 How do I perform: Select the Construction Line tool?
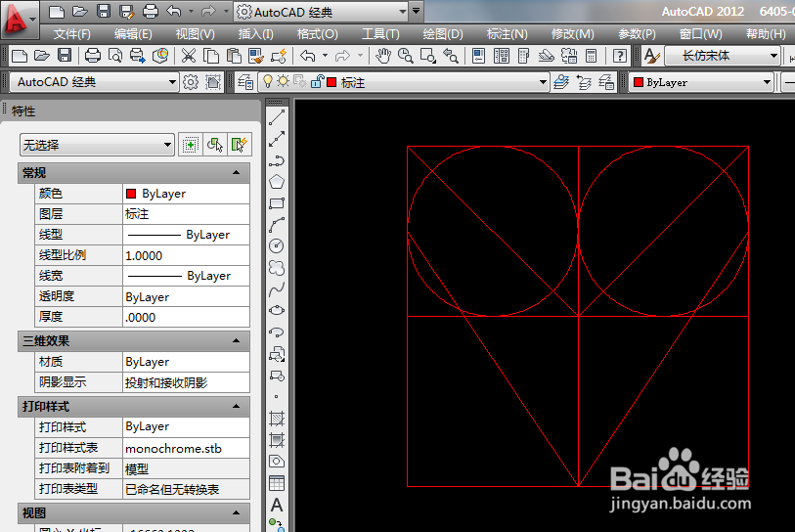coord(277,139)
